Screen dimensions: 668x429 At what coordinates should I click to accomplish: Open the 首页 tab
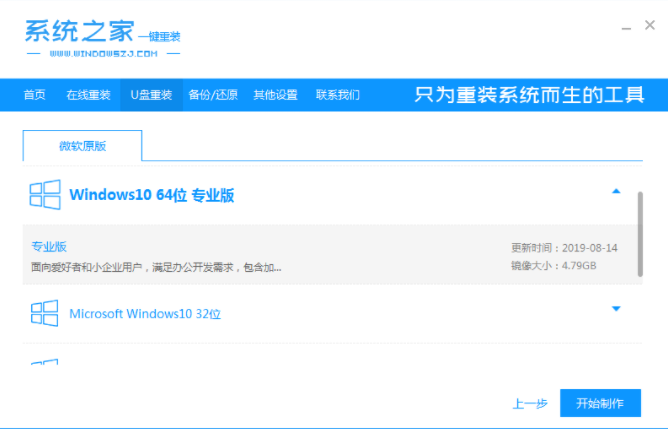point(34,95)
